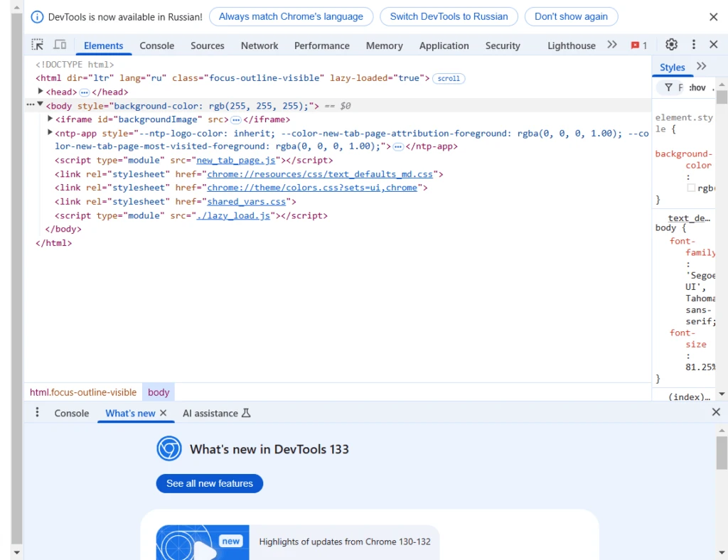Image resolution: width=728 pixels, height=560 pixels.
Task: Show more DevTools tabs via the chevrons
Action: pyautogui.click(x=612, y=45)
